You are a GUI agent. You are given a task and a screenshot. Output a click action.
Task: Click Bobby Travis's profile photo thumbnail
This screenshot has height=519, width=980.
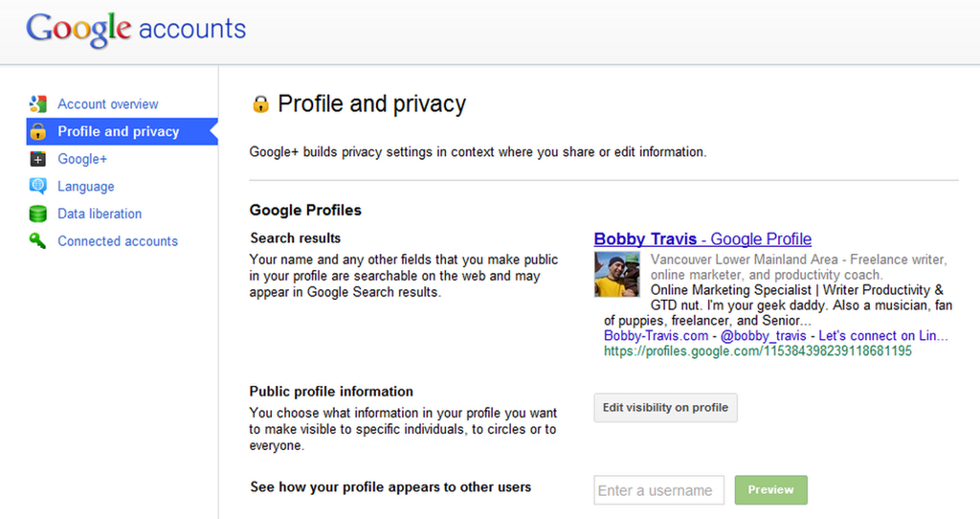616,275
